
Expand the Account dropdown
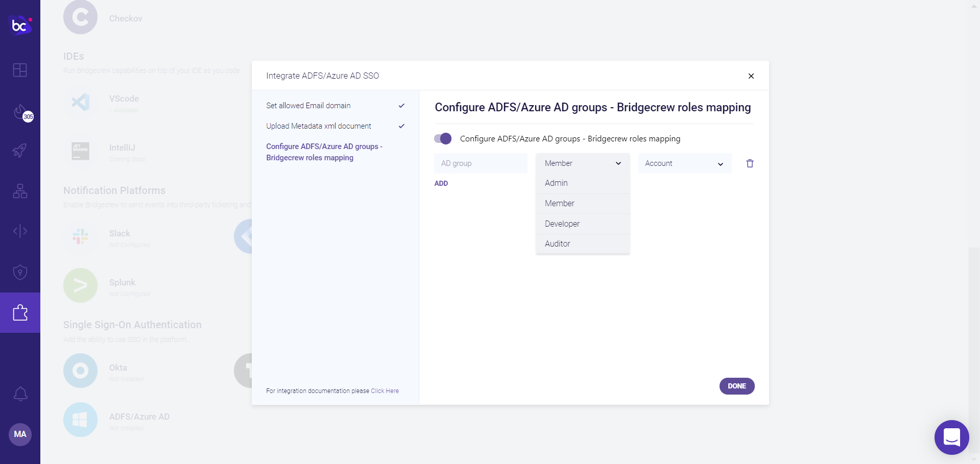pos(685,163)
